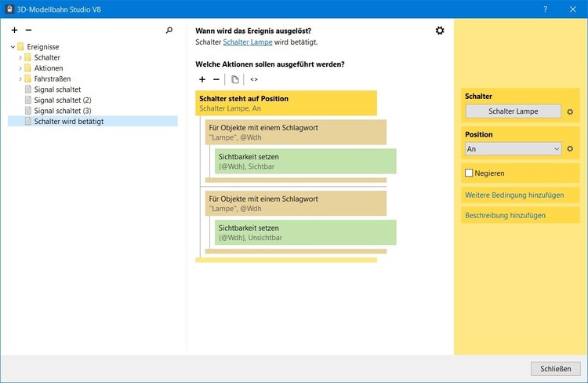Click the add event plus icon
Image resolution: width=588 pixels, height=383 pixels.
[14, 30]
